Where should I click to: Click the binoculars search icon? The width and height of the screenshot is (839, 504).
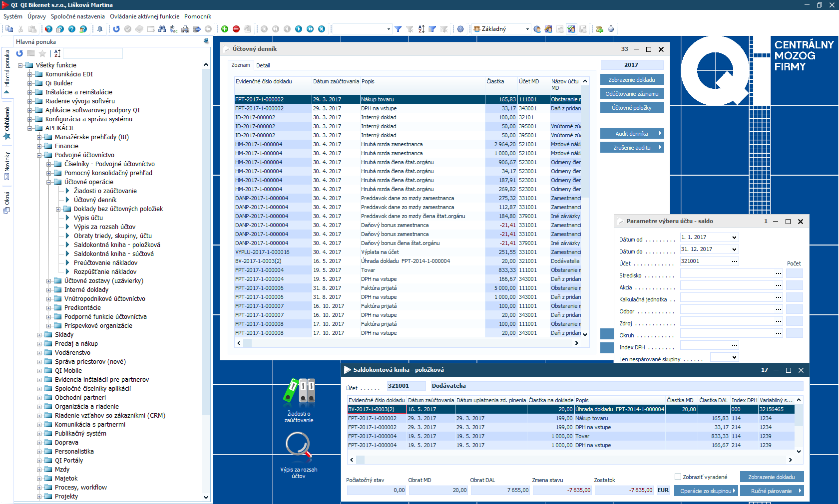[x=162, y=29]
